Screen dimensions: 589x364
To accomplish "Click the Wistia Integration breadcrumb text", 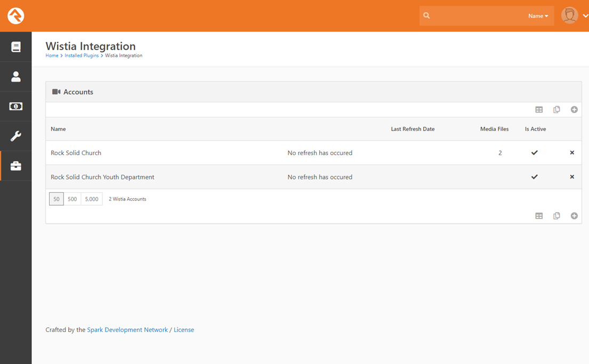I will tap(124, 55).
